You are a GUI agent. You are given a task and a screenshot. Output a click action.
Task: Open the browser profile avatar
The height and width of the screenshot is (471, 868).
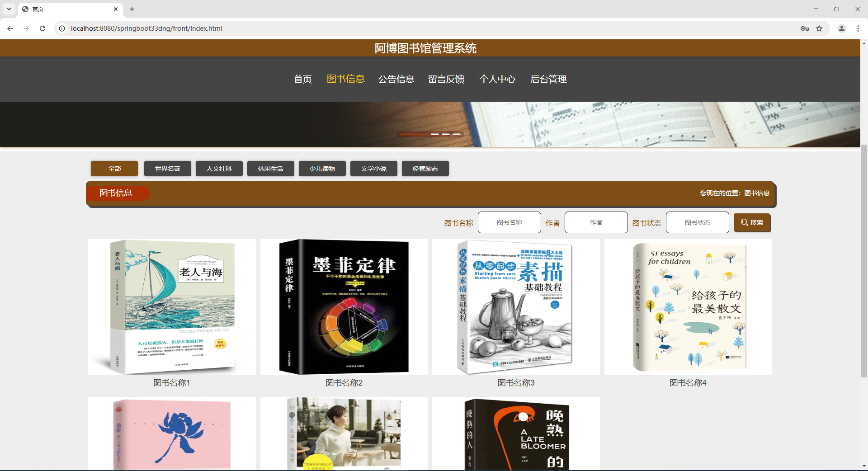coord(842,28)
